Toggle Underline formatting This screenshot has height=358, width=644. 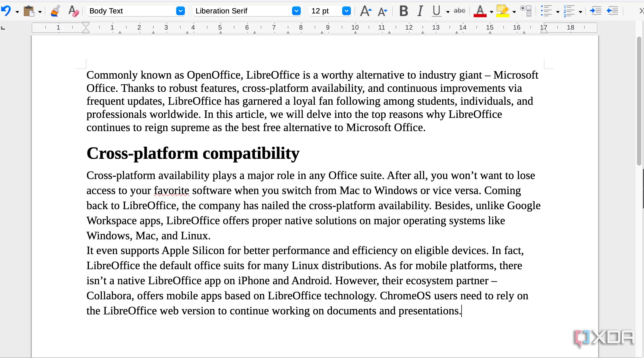(x=437, y=11)
